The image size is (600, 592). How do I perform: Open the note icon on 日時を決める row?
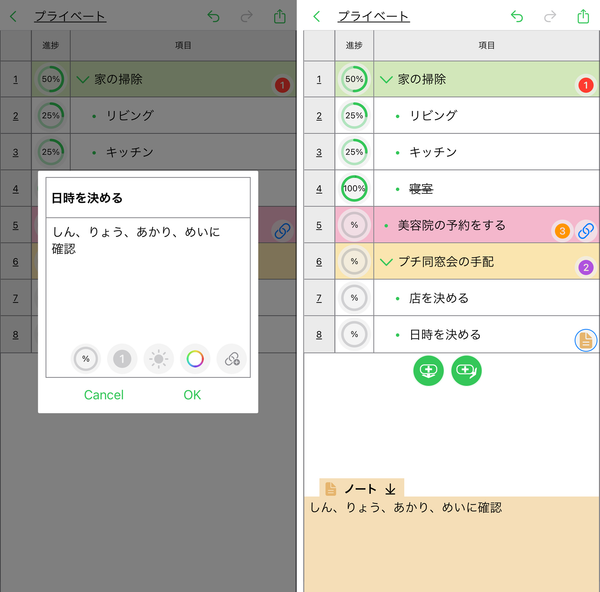586,340
